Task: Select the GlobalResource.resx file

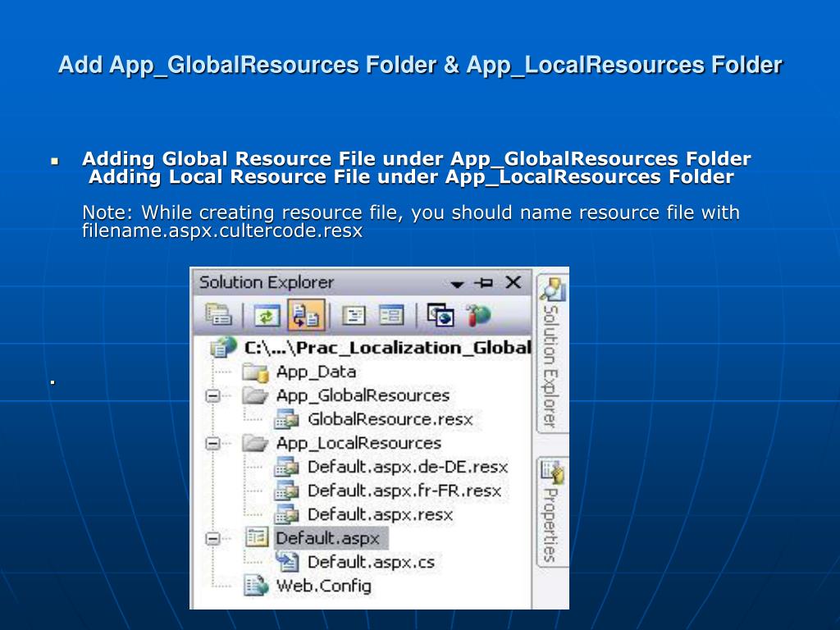Action: point(390,419)
